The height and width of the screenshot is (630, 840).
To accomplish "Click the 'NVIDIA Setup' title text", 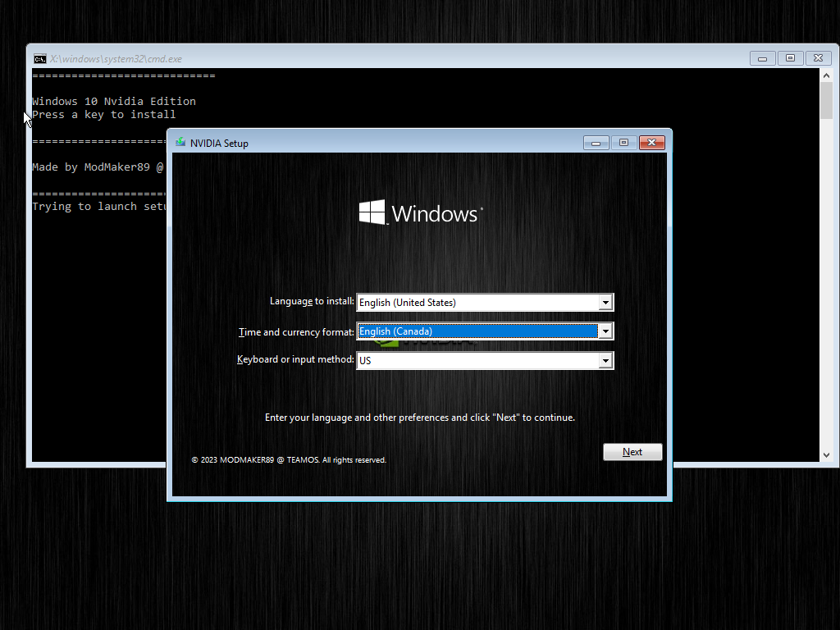I will click(219, 143).
